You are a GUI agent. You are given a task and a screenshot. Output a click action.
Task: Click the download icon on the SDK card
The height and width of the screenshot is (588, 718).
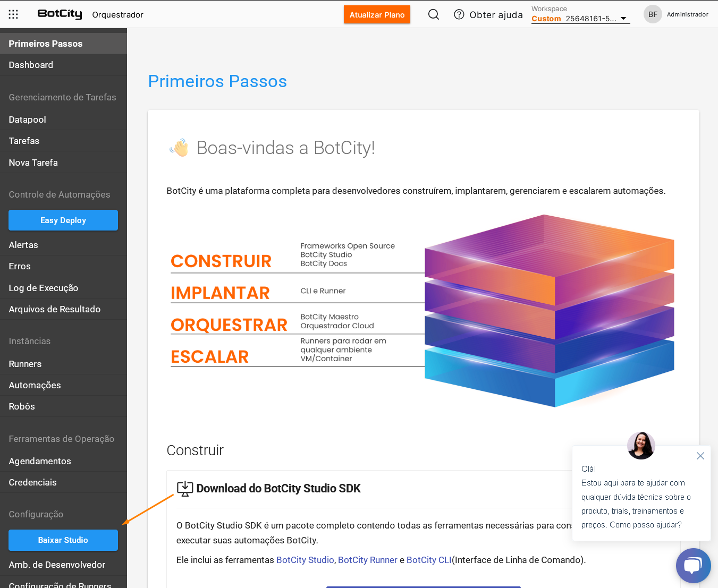click(184, 488)
